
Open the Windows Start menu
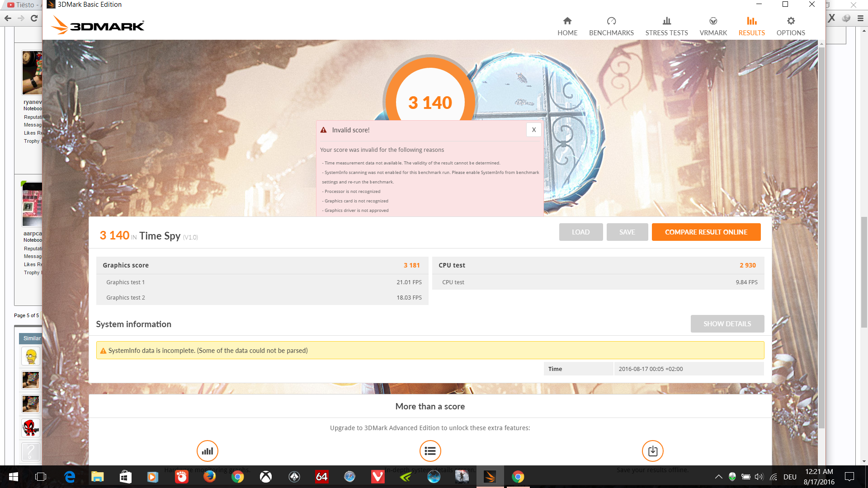tap(14, 477)
